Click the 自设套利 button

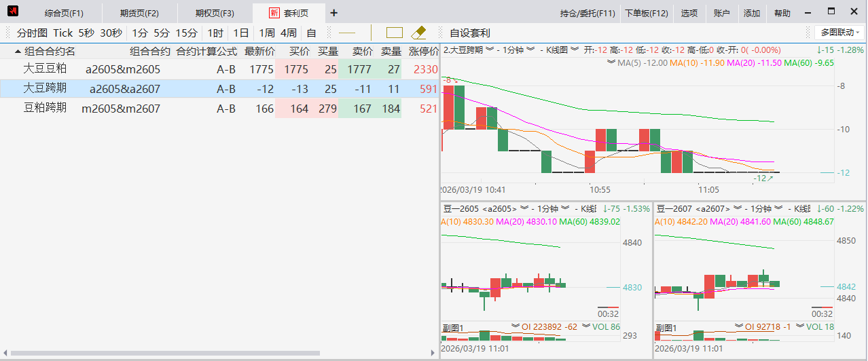tap(469, 33)
